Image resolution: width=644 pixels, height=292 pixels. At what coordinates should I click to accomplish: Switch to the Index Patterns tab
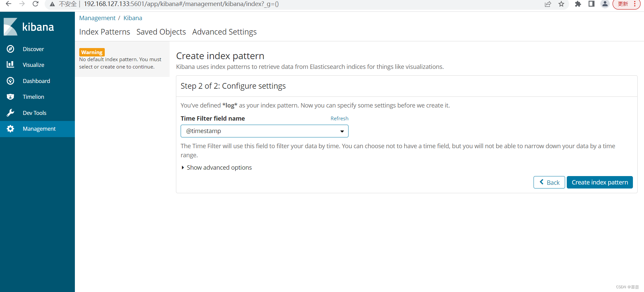tap(104, 32)
